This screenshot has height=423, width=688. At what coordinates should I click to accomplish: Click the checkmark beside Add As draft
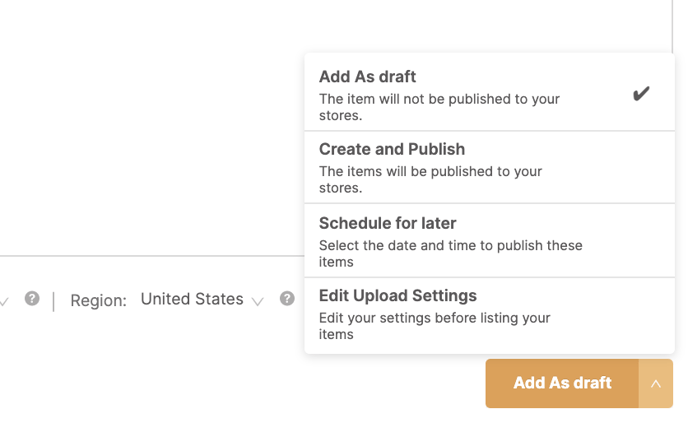click(641, 93)
